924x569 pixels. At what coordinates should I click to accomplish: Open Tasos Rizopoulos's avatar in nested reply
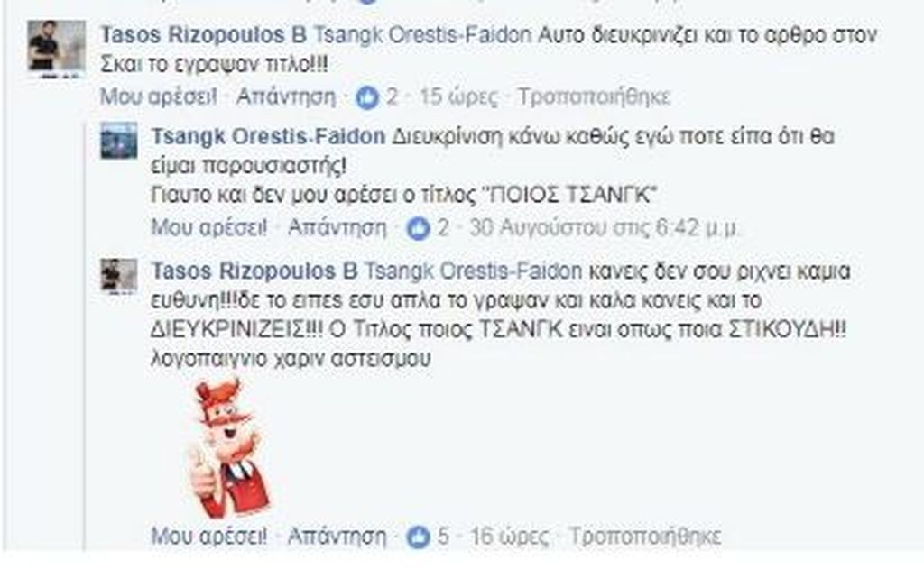point(118,275)
